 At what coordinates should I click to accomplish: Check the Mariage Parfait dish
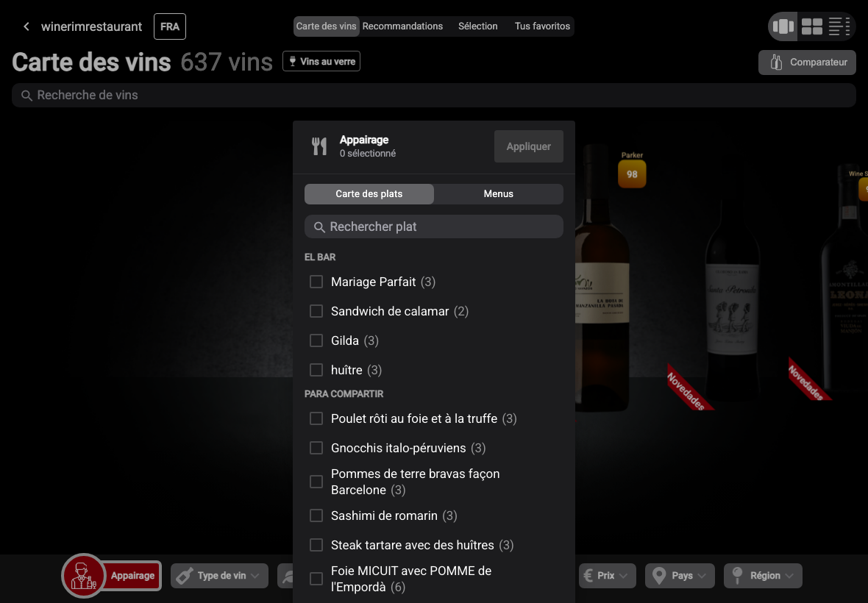pyautogui.click(x=316, y=282)
